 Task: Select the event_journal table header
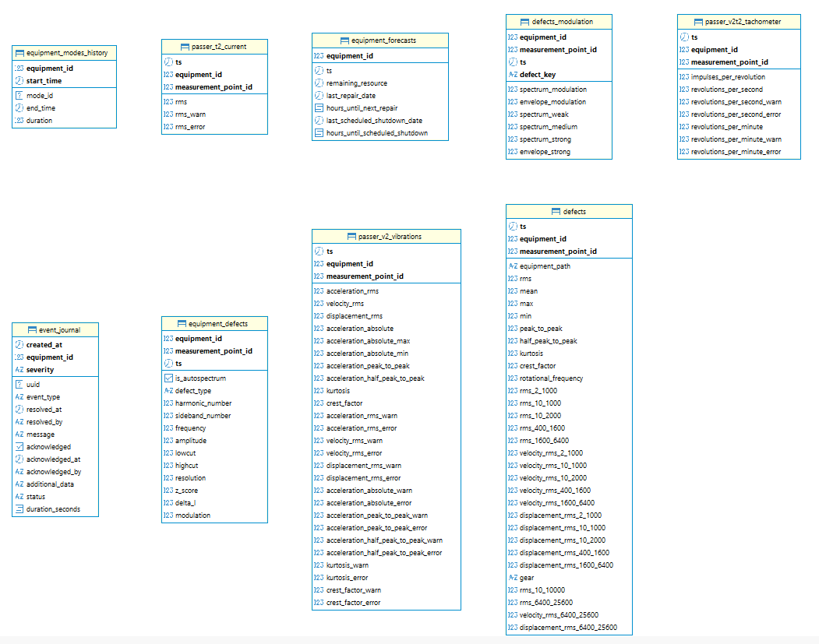pos(55,329)
